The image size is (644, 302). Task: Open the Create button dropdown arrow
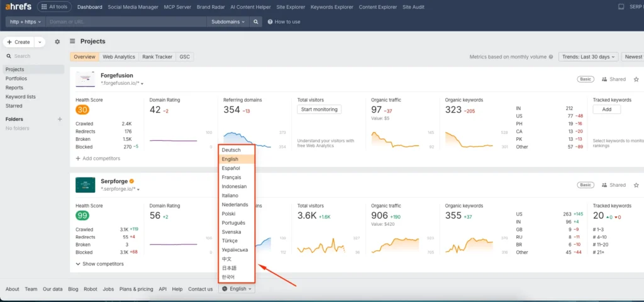(40, 42)
